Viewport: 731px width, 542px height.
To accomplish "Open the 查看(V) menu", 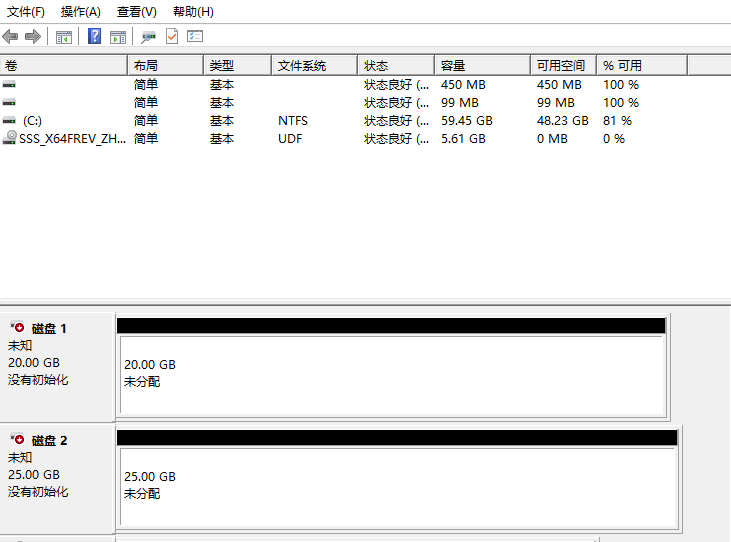I will (x=136, y=12).
